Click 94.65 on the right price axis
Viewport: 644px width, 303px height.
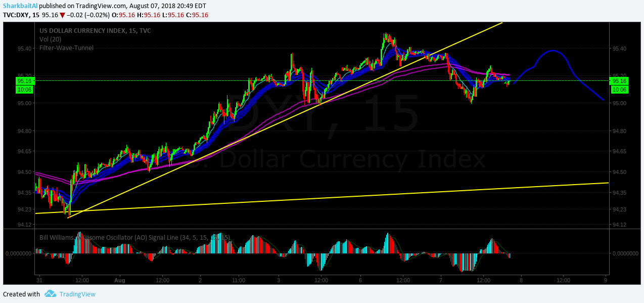619,151
